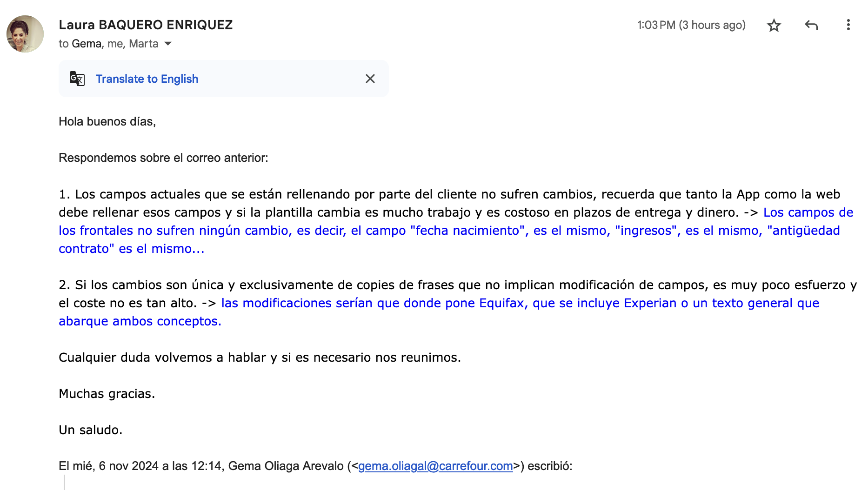Click the "to Gema, me, Marta" recipients text
868x490 pixels.
[x=108, y=44]
